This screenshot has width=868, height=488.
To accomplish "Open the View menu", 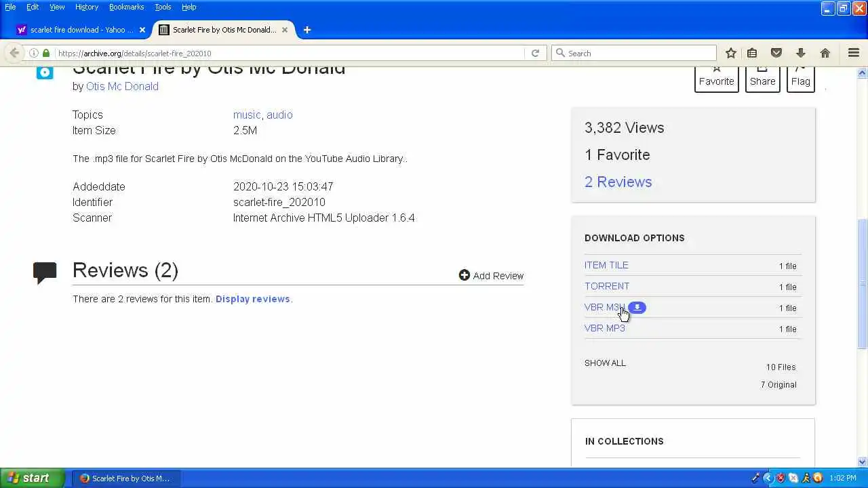I will pyautogui.click(x=57, y=7).
